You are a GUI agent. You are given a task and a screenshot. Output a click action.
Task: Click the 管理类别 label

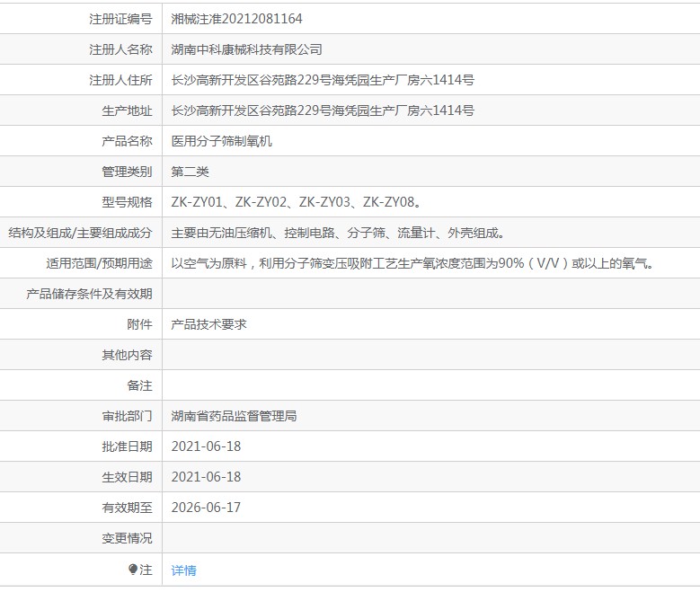pyautogui.click(x=128, y=172)
